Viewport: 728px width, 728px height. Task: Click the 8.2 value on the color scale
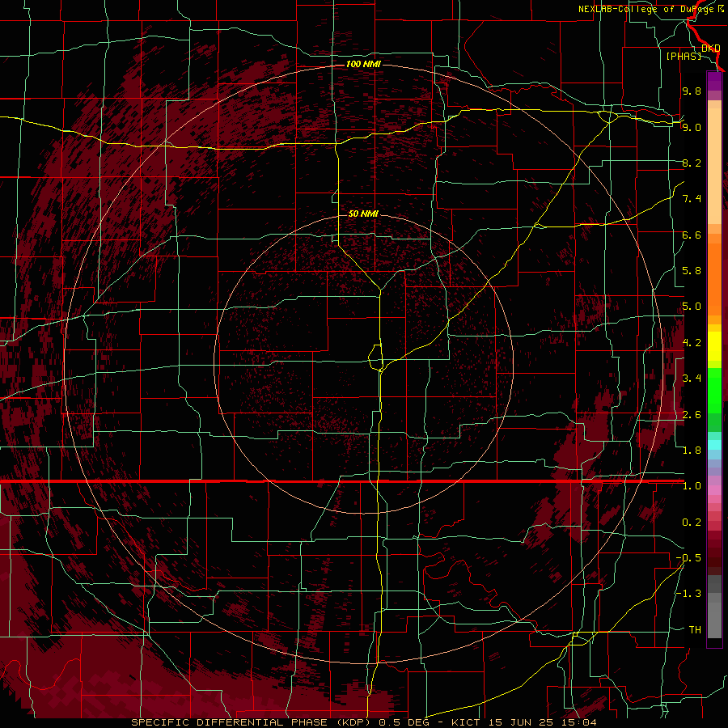(692, 163)
